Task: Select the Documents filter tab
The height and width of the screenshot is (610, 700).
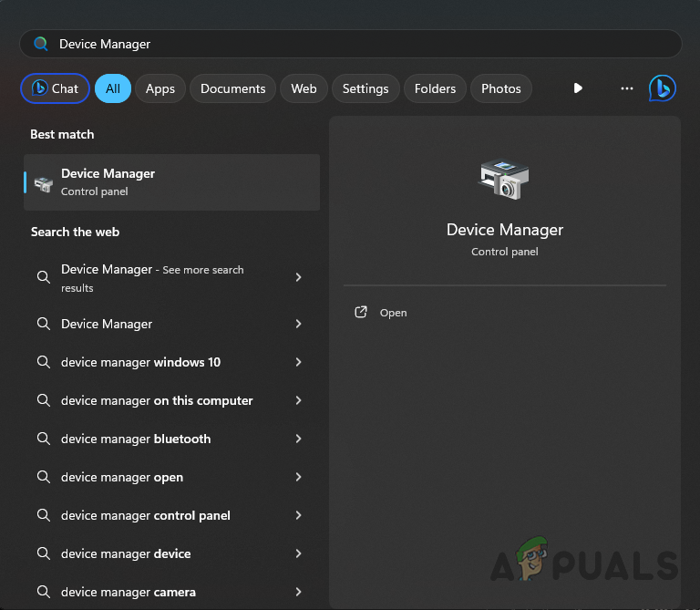Action: (233, 88)
